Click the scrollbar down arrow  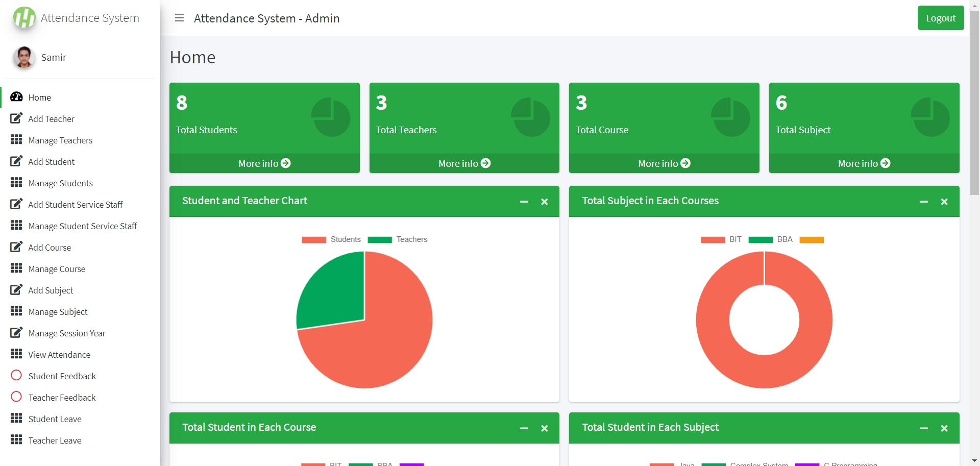pyautogui.click(x=974, y=461)
